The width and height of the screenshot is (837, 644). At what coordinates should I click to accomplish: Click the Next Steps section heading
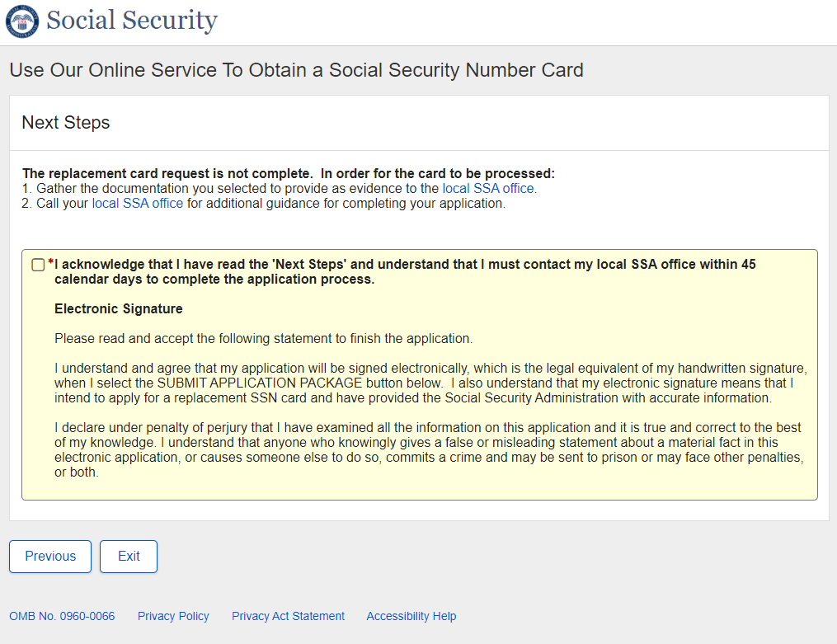[x=66, y=123]
